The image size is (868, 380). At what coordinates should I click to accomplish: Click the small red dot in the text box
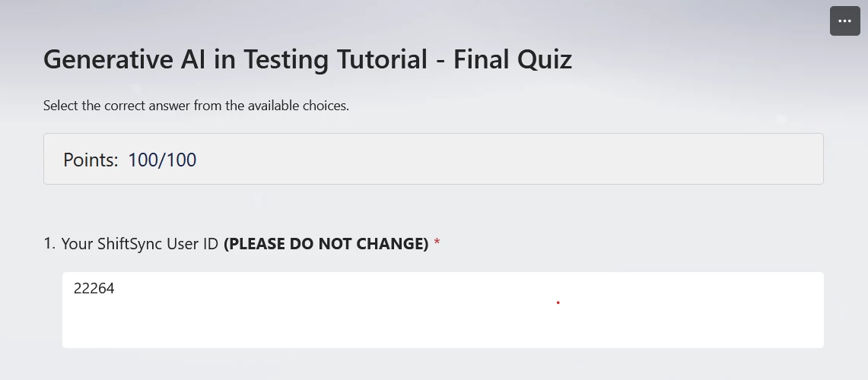[558, 302]
